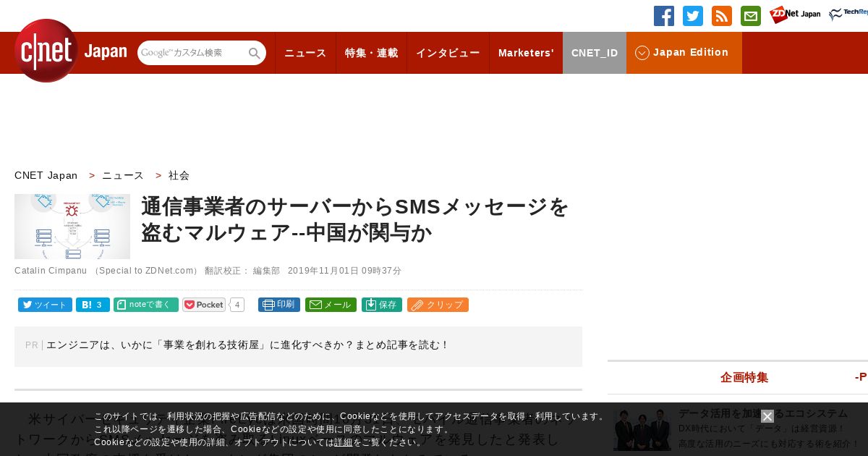Image resolution: width=868 pixels, height=456 pixels.
Task: Click the Pocket count 4
Action: tap(237, 305)
